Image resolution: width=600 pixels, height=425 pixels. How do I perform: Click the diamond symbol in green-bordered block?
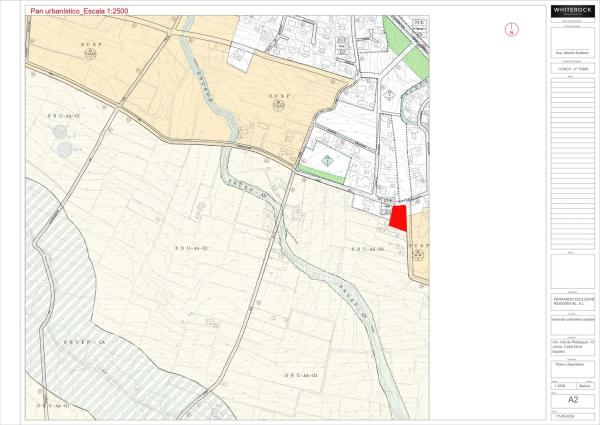(x=326, y=162)
